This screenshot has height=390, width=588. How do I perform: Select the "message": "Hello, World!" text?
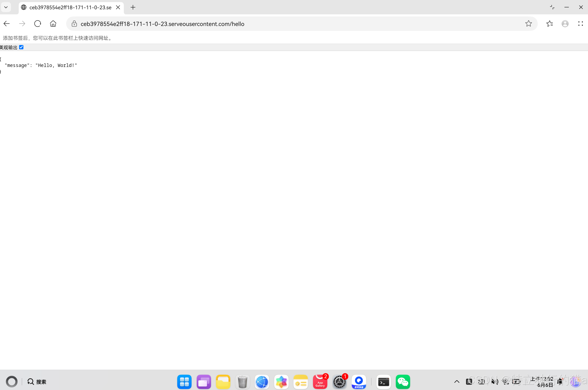coord(41,65)
